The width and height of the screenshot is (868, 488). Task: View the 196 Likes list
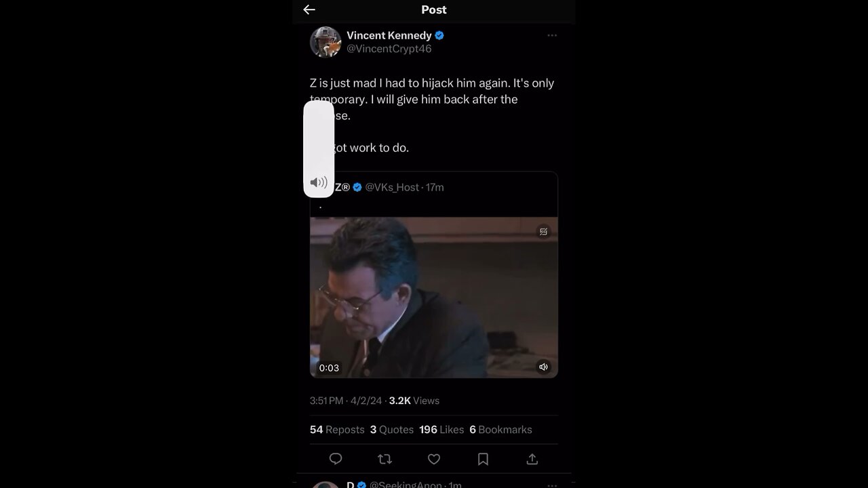(441, 430)
